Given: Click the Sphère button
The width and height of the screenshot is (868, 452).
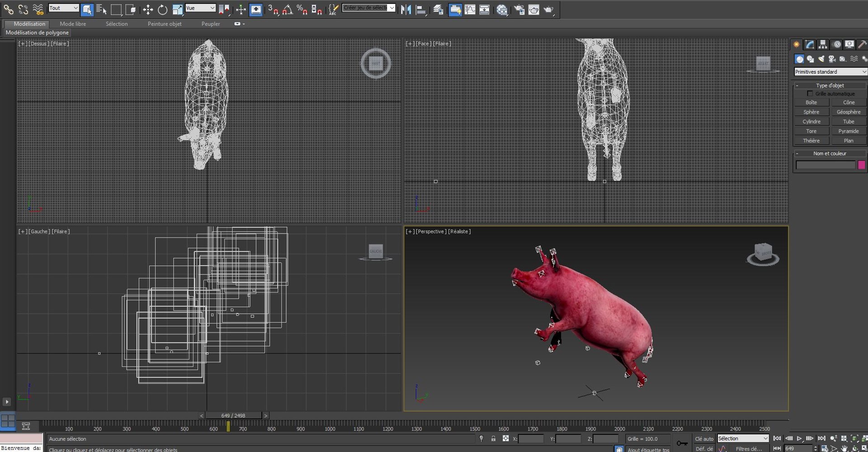Looking at the screenshot, I should point(811,112).
